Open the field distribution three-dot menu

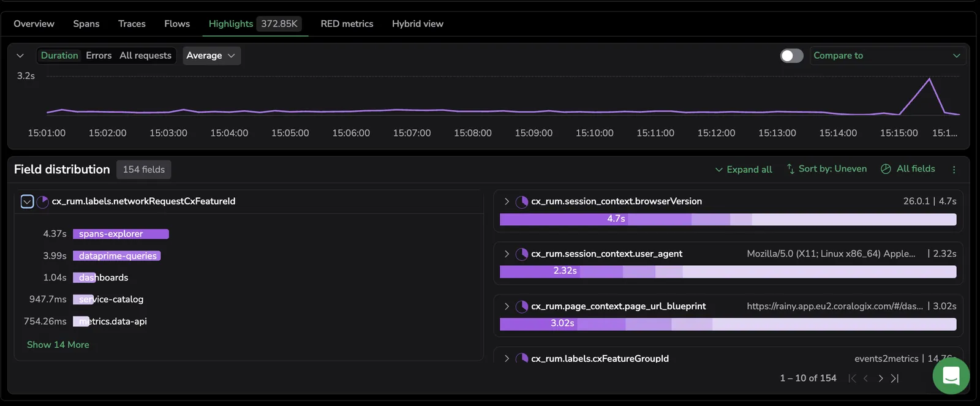tap(954, 170)
